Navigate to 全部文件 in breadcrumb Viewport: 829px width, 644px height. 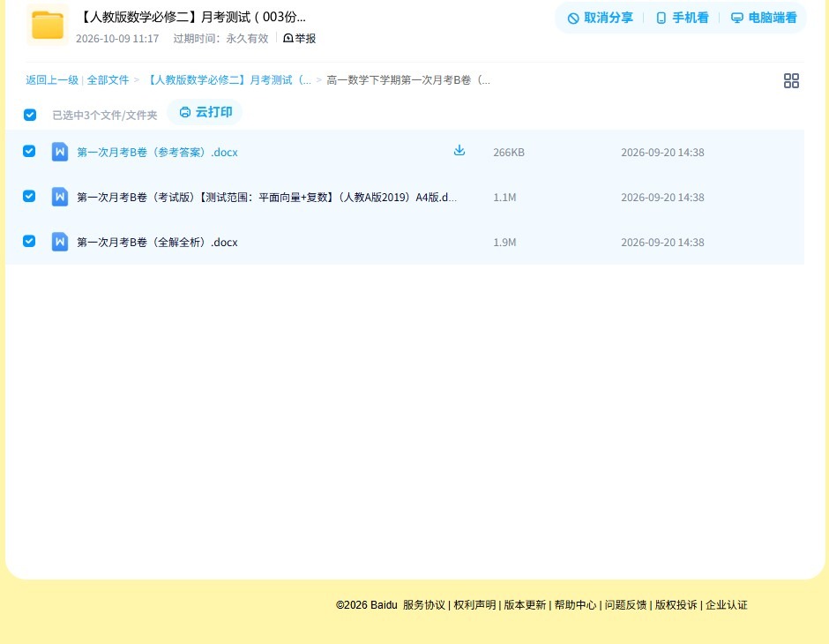(108, 80)
